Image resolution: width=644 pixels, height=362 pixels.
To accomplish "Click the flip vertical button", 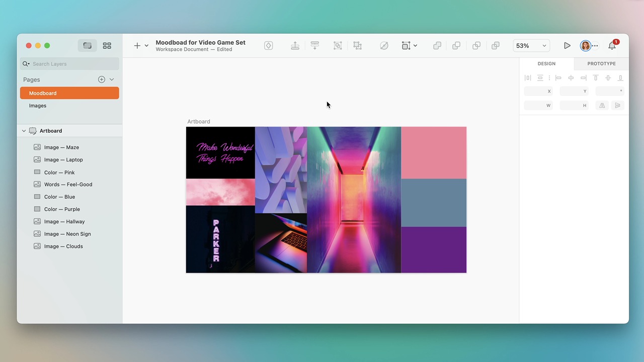I will tap(618, 106).
